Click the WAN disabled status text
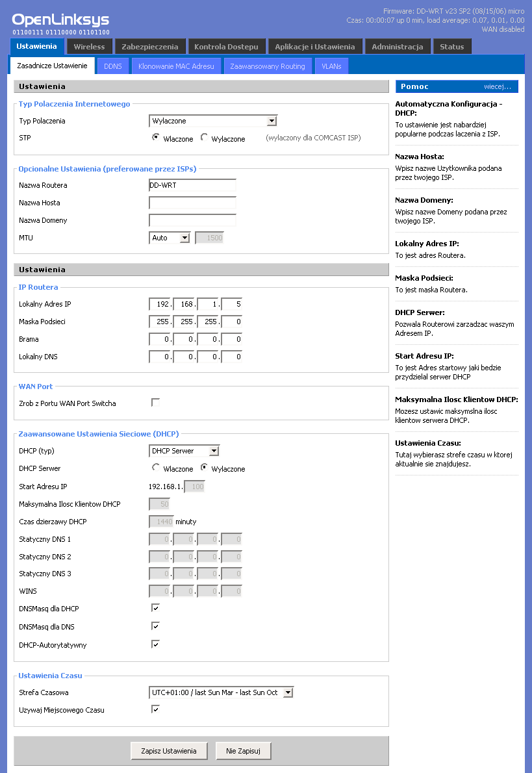This screenshot has height=773, width=532. tap(503, 29)
